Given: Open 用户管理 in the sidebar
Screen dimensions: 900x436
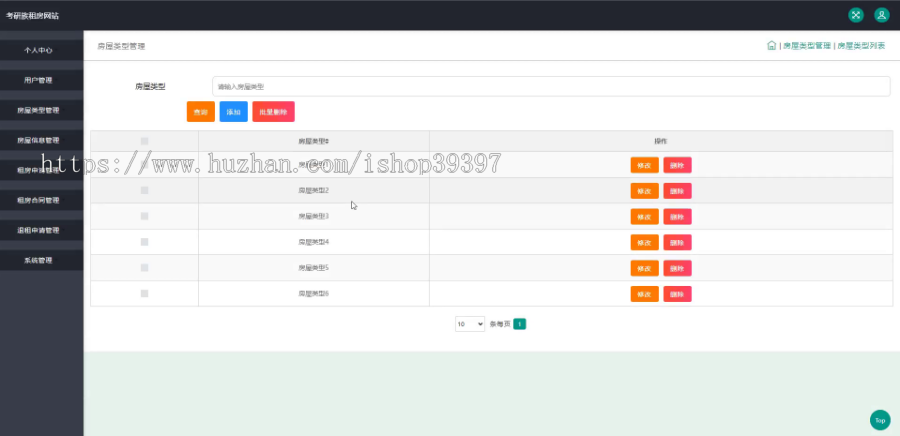Looking at the screenshot, I should pos(41,80).
